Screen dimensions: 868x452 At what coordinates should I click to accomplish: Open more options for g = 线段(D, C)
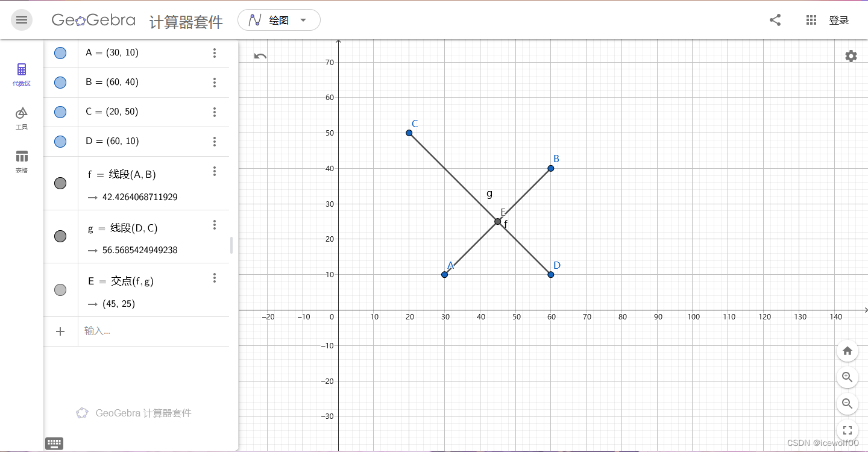pos(215,225)
